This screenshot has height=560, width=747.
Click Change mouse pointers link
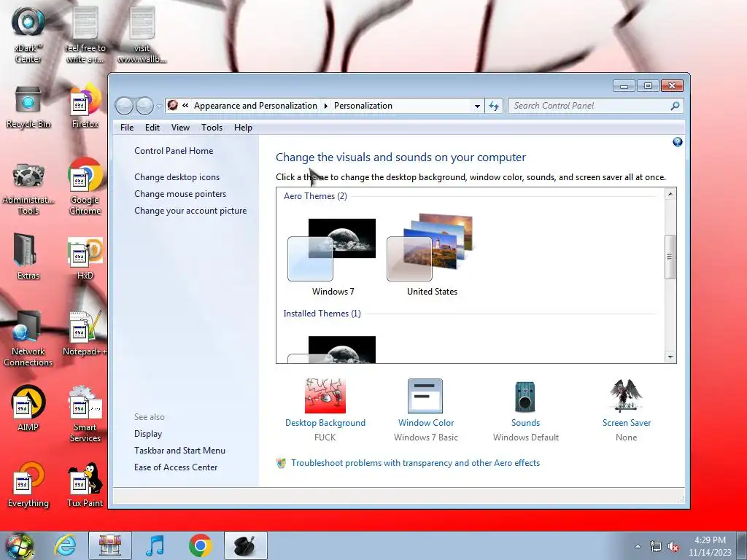coord(180,194)
